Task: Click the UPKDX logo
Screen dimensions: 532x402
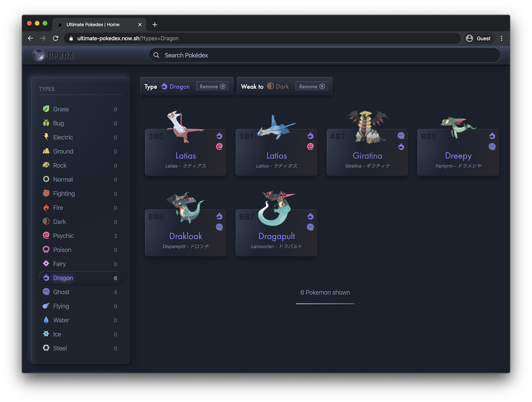Action: (x=53, y=55)
